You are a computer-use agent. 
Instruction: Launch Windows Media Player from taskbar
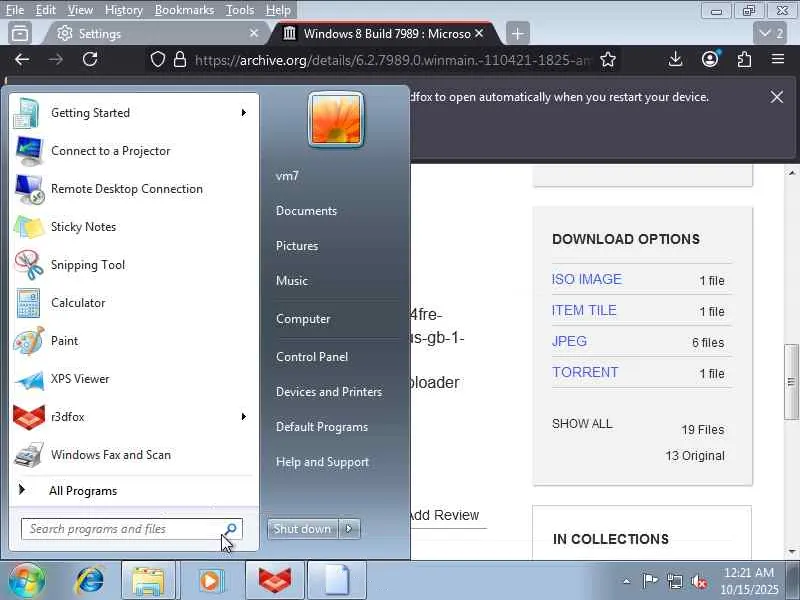coord(211,581)
